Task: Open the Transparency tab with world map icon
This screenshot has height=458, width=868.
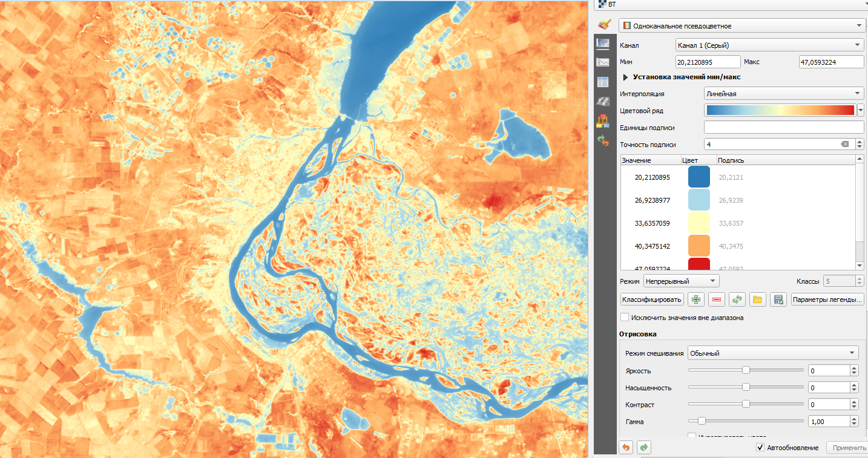Action: 602,43
